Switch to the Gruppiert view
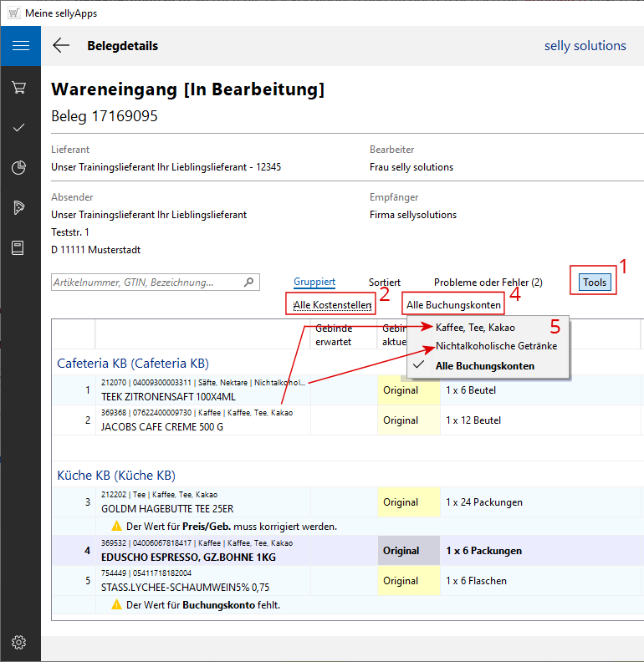 click(314, 283)
